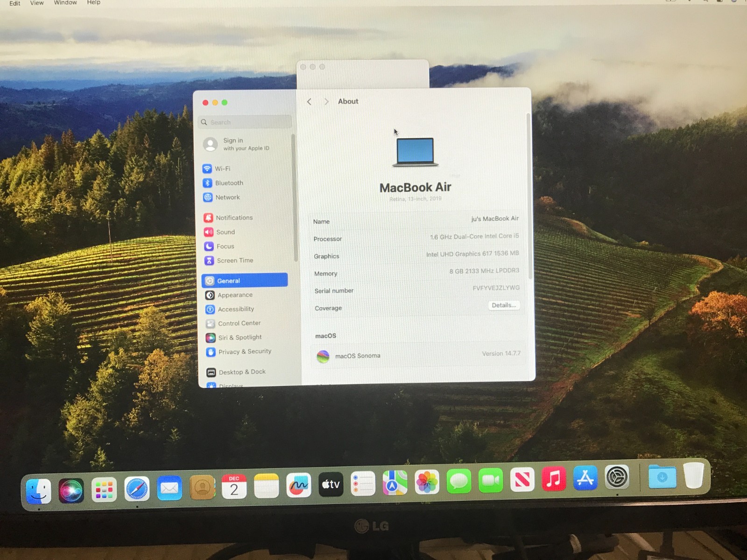Click graphics value "Intel UHD Graphics 617 1536 MB"
The width and height of the screenshot is (747, 560).
[x=472, y=254]
